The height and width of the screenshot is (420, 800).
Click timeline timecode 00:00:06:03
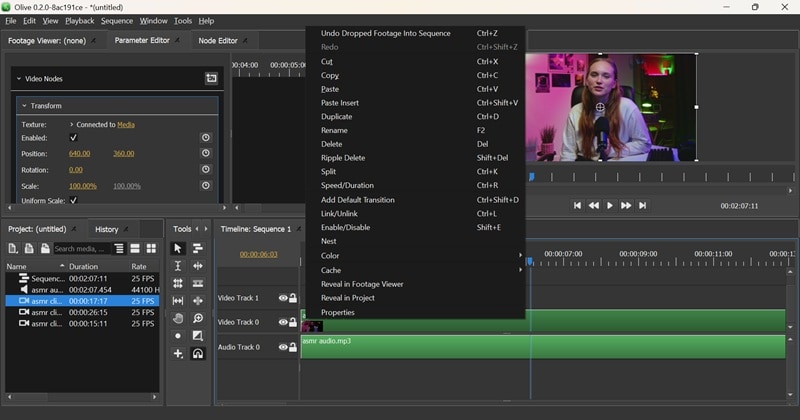[259, 254]
